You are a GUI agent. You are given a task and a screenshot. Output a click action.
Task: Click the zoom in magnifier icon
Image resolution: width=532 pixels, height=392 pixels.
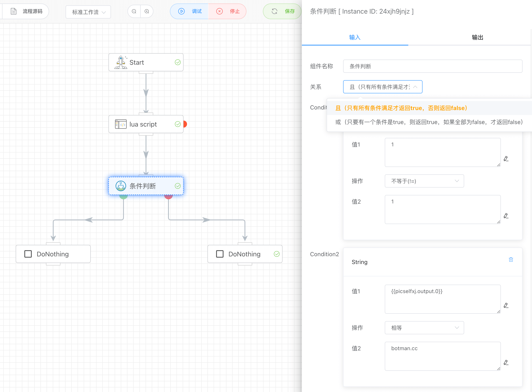point(147,11)
